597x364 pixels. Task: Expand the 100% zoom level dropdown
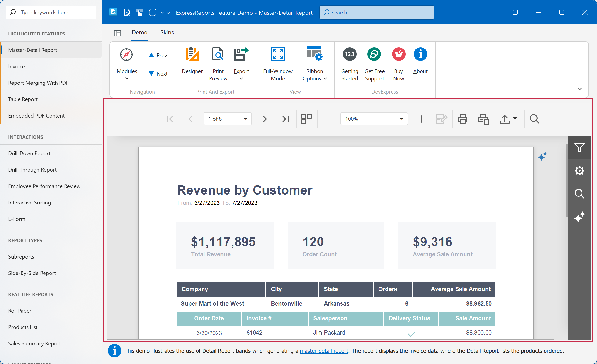[401, 119]
